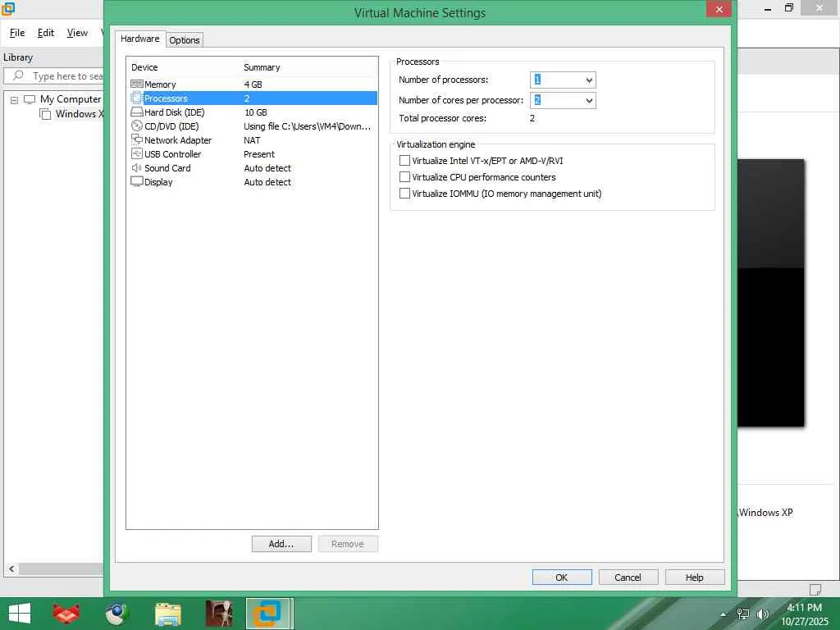Open the Number of cores per processor dropdown

coord(589,100)
